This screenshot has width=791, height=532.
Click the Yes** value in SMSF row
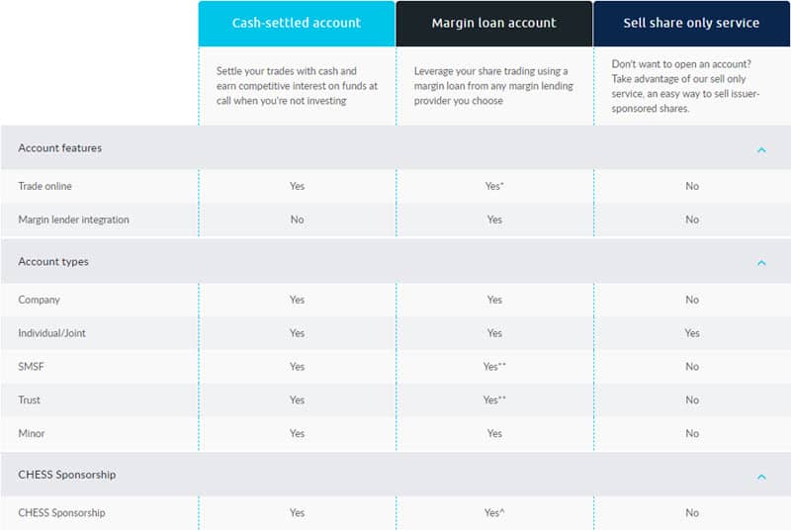coord(494,367)
